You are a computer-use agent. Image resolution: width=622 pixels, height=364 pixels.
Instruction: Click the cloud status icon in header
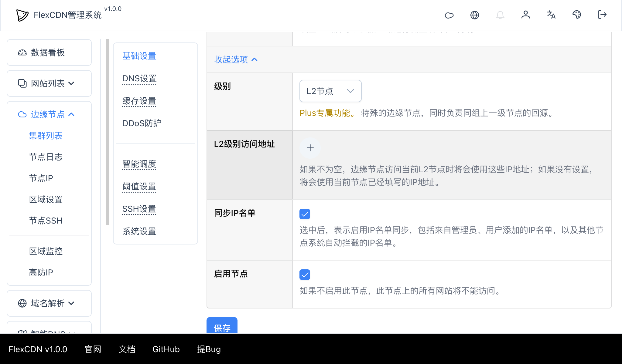(449, 15)
